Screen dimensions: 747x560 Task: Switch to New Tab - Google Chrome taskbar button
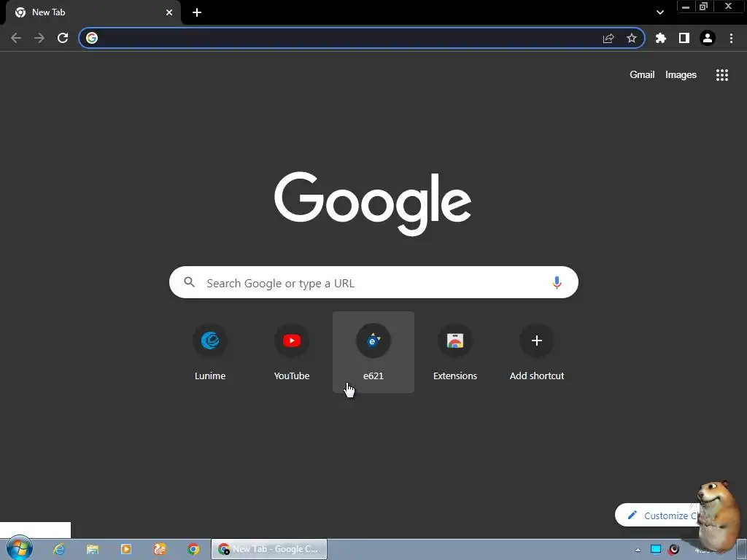269,549
